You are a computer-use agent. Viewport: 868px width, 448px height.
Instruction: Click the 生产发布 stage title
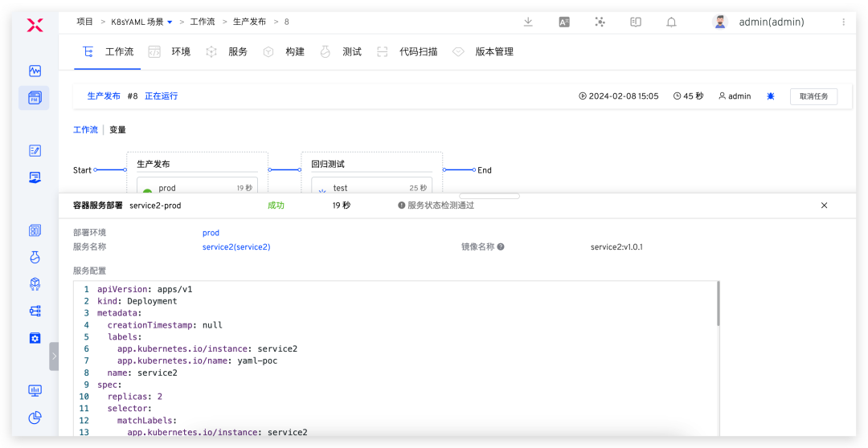(x=154, y=165)
